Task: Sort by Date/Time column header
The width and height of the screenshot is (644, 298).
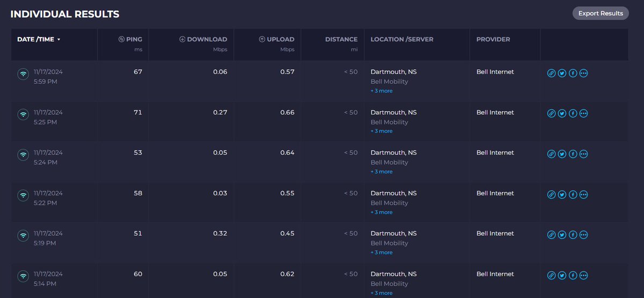Action: [39, 39]
